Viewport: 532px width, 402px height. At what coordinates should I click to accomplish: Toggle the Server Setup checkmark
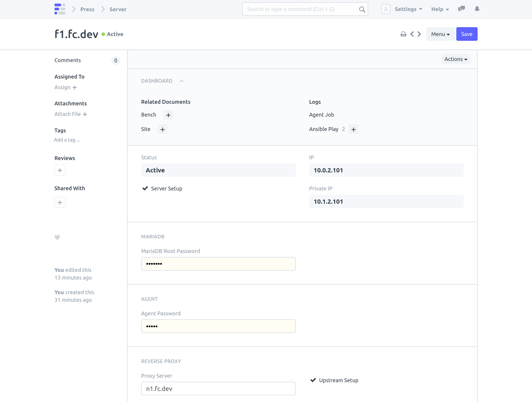pyautogui.click(x=146, y=188)
